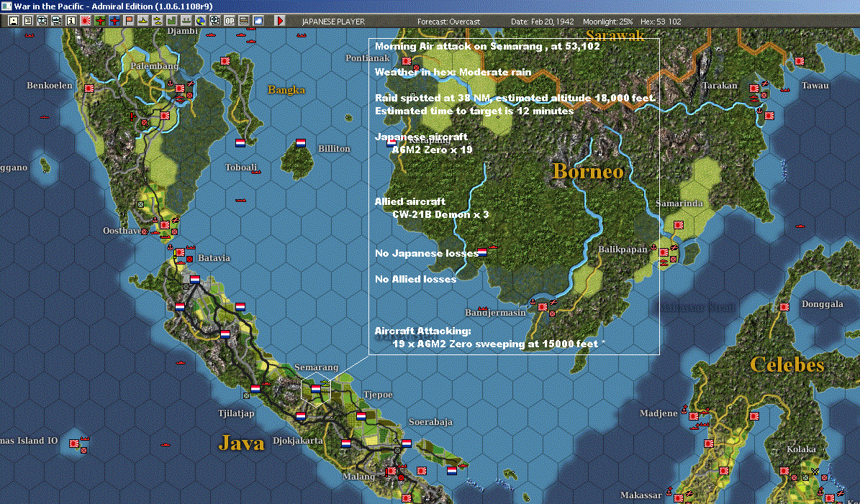Select the Japanese base at Oosthaven
The width and height of the screenshot is (860, 504).
coord(164,224)
